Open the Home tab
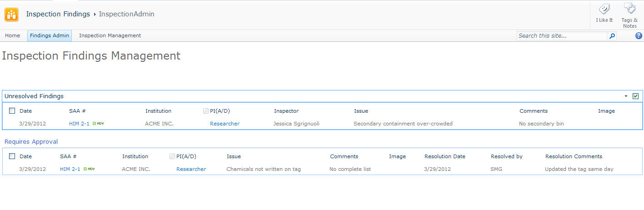 [x=12, y=35]
